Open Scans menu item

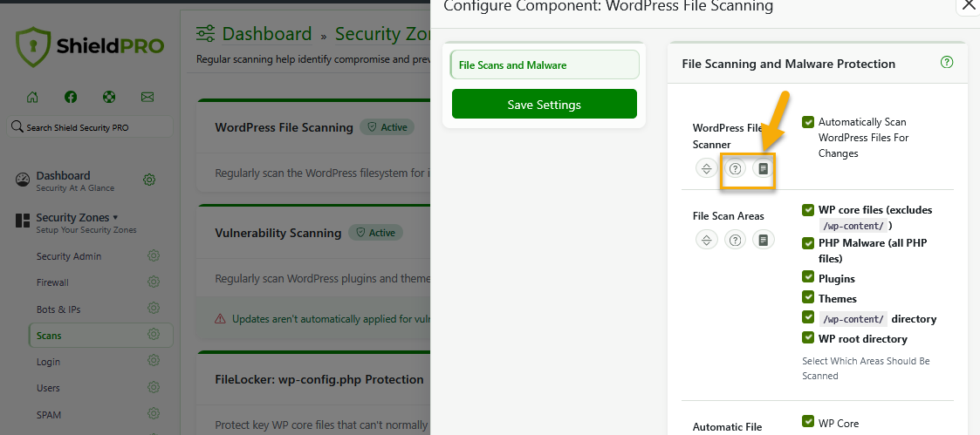click(x=49, y=336)
